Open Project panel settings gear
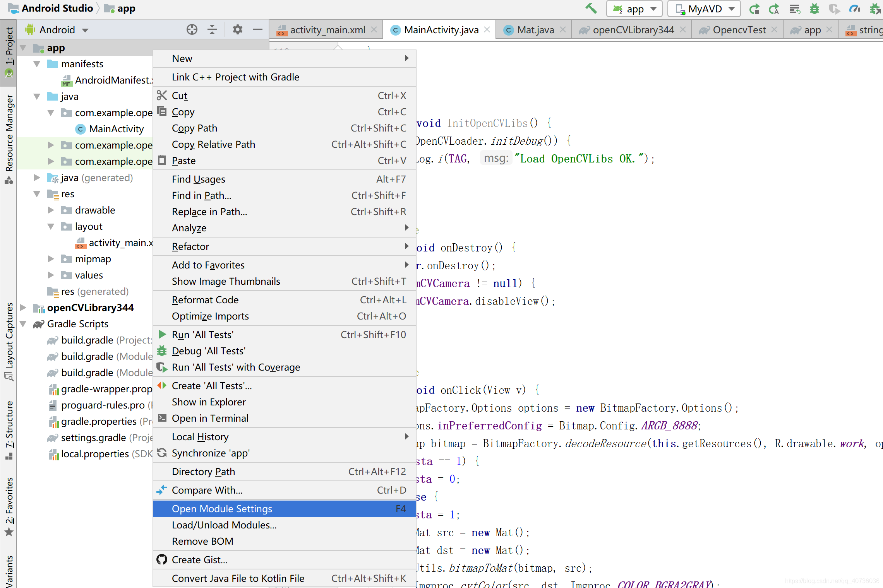 pyautogui.click(x=237, y=29)
